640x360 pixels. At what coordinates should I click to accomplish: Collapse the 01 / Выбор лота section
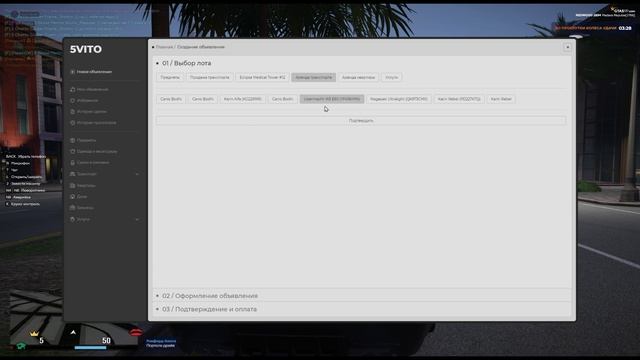tap(187, 63)
